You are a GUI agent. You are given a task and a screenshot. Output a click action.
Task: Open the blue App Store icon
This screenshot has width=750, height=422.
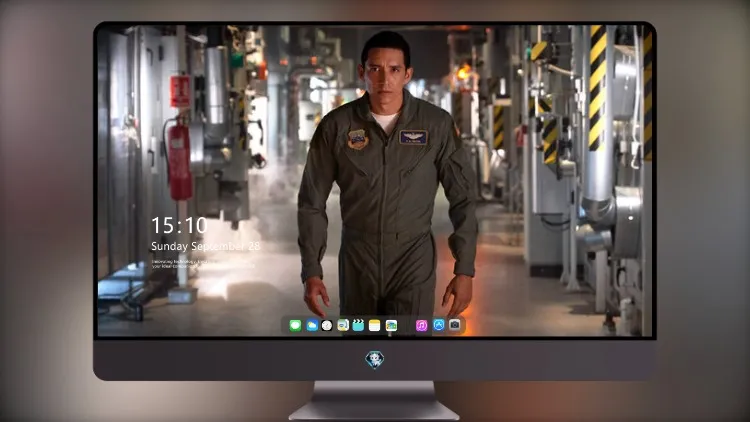(439, 325)
